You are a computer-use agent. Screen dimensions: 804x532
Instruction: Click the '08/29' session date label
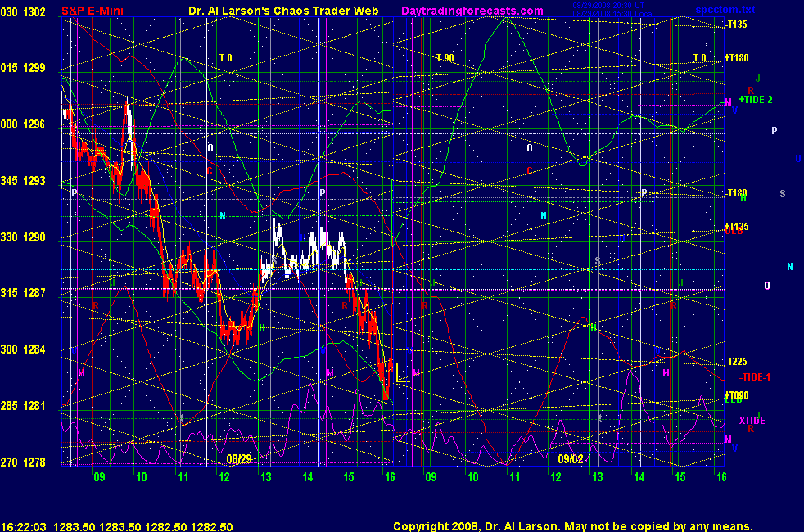point(239,458)
